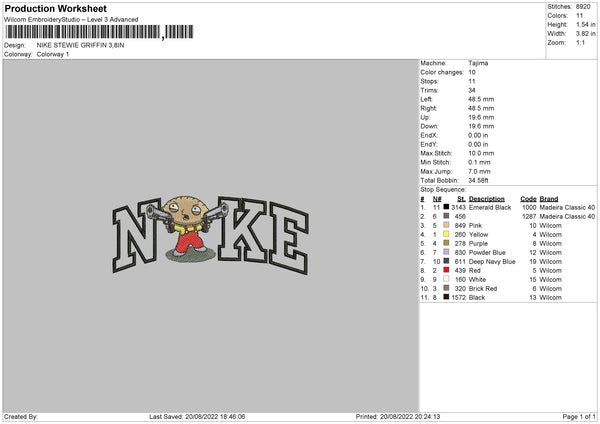
Task: Click 'Brick Red' description text
Action: 483,289
